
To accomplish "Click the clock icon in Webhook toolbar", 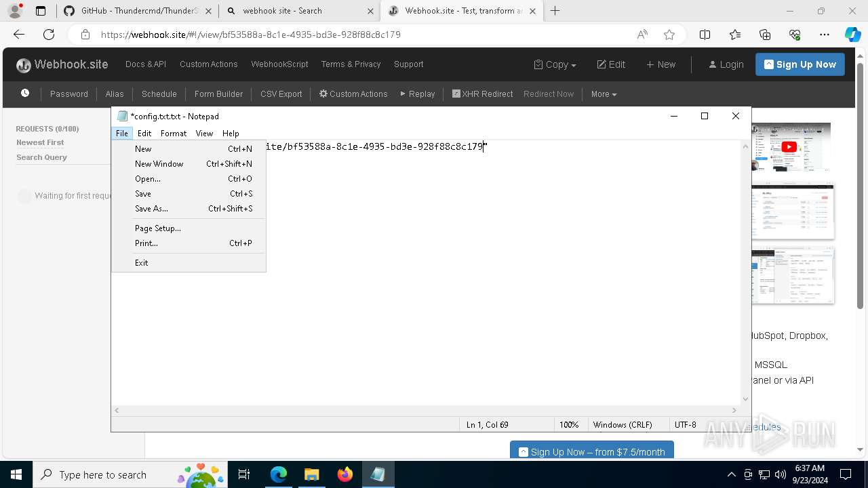I will click(x=25, y=94).
